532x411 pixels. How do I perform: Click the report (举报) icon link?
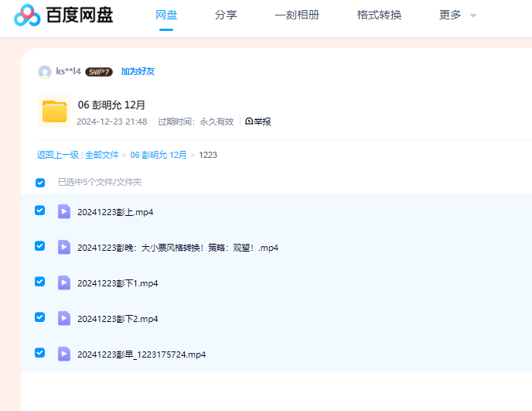[257, 122]
